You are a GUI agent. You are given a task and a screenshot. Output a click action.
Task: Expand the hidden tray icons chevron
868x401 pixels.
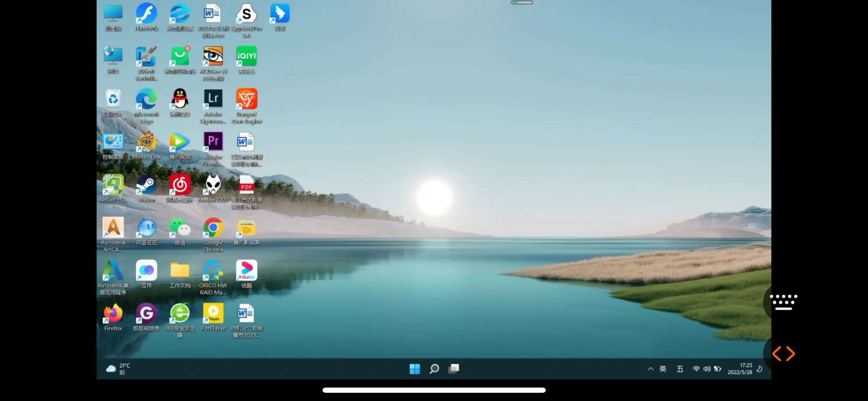(651, 369)
